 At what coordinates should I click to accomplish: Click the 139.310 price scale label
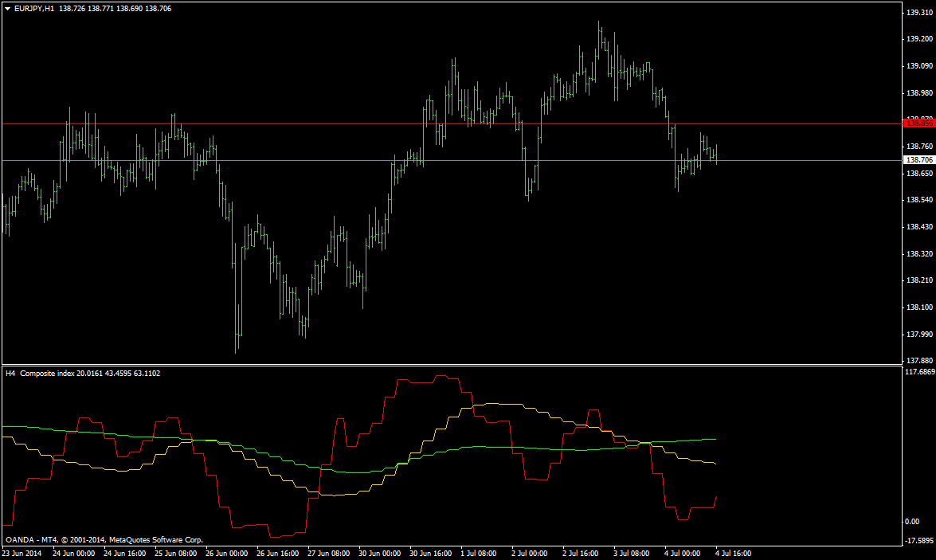click(919, 12)
